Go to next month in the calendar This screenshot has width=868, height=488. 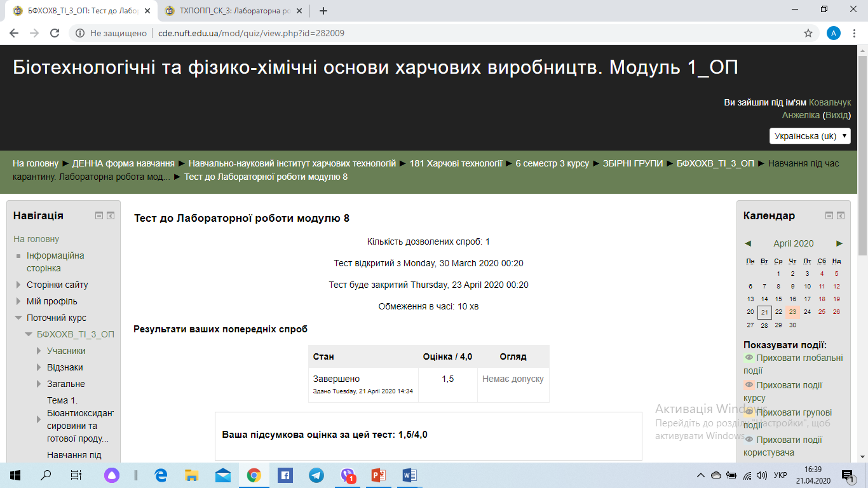click(x=839, y=243)
